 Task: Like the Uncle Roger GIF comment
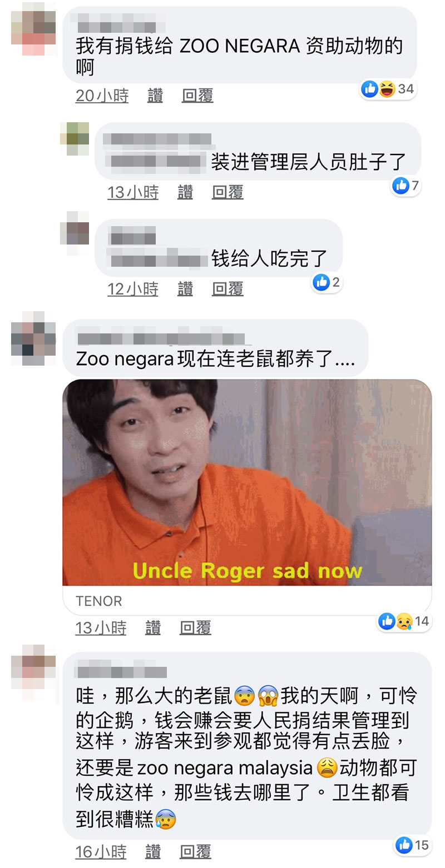tap(153, 628)
